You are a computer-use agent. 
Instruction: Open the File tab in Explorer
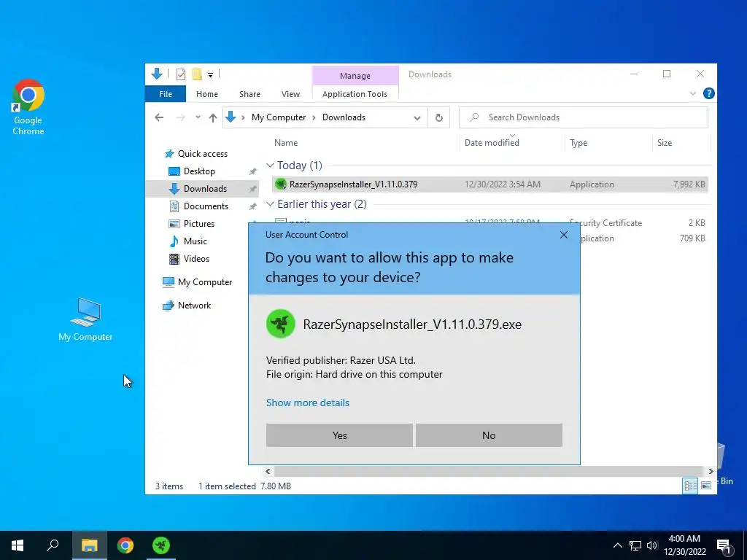166,94
